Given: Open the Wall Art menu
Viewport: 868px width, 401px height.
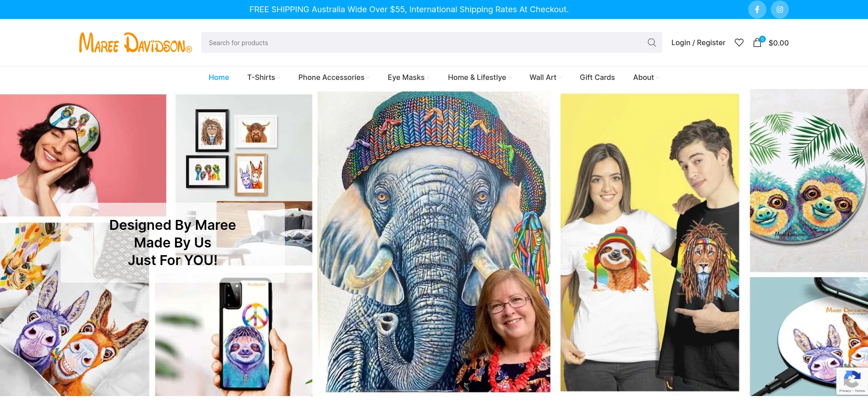Looking at the screenshot, I should click(x=545, y=78).
